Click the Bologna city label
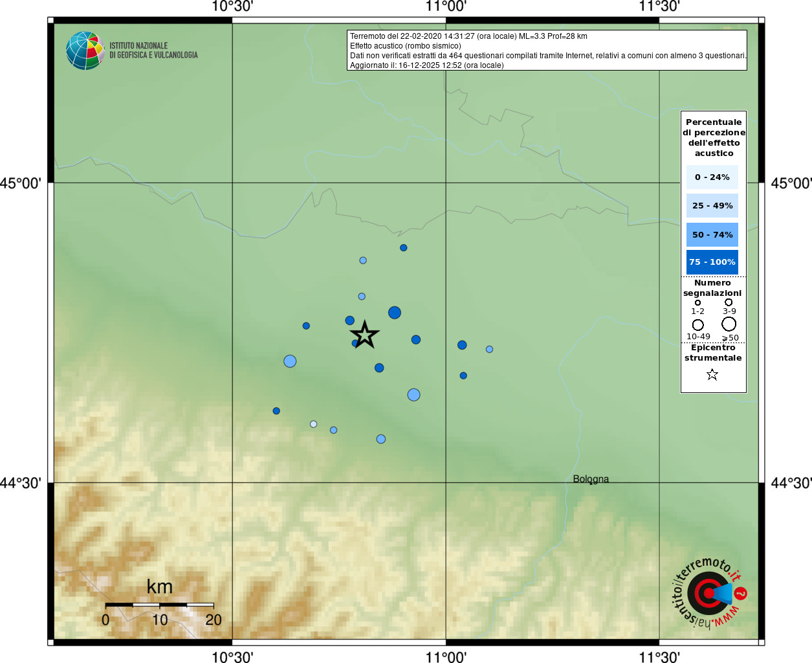This screenshot has height=663, width=812. tap(591, 479)
